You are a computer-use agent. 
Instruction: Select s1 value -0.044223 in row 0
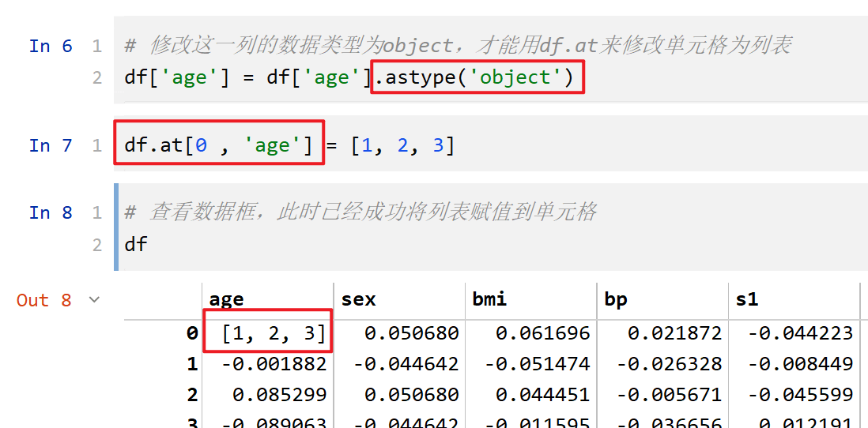point(800,333)
